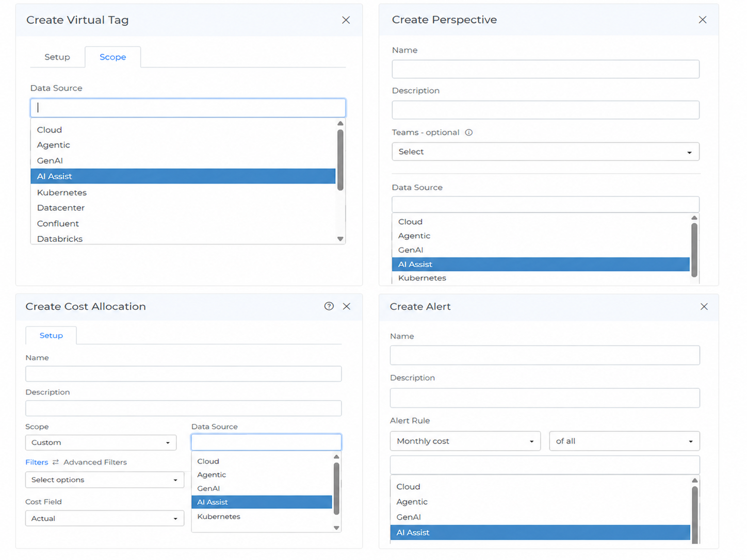This screenshot has height=560, width=747.
Task: Close the Create Virtual Tag dialog
Action: [346, 20]
